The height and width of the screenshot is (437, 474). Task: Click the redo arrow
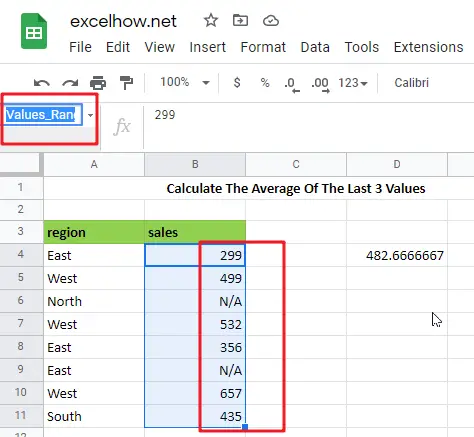(x=70, y=83)
